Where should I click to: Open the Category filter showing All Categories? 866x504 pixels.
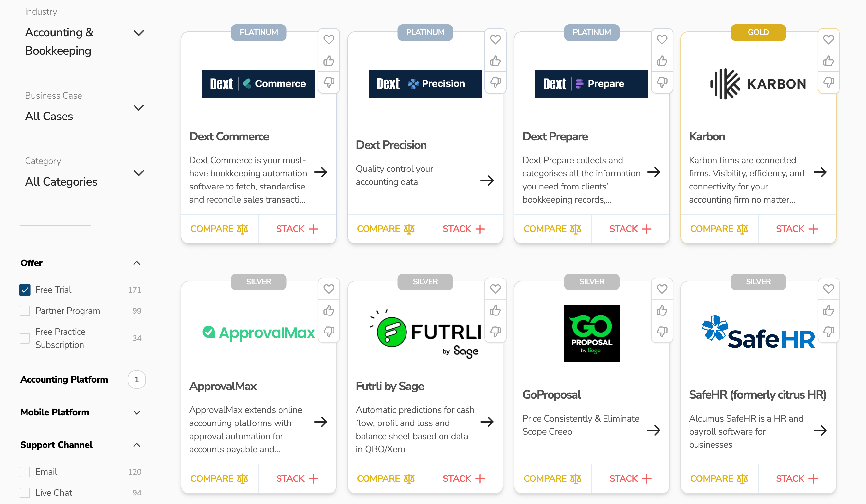(x=139, y=173)
